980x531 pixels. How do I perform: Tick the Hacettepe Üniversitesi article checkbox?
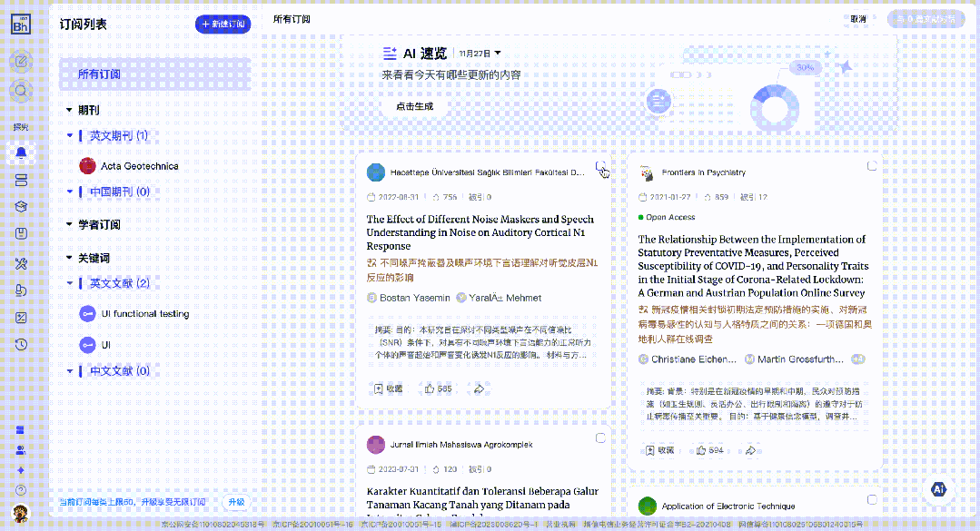point(600,166)
